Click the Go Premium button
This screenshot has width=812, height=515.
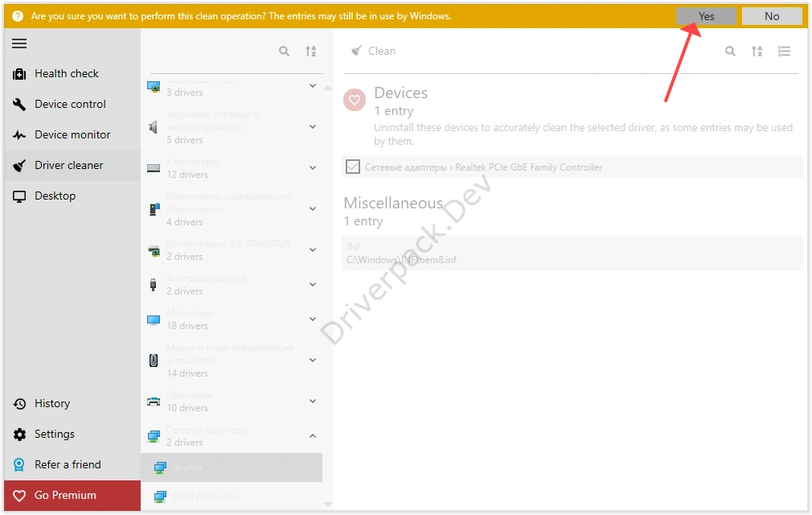(x=72, y=496)
